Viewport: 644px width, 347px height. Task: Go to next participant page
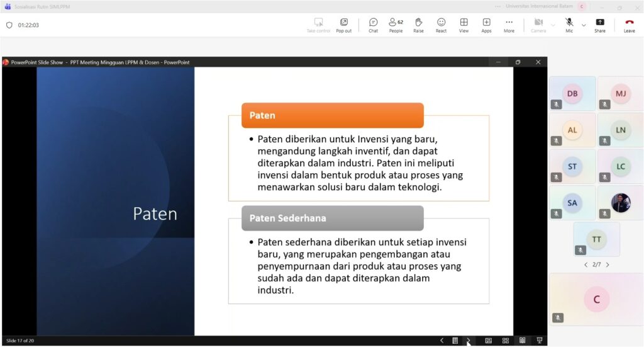click(x=608, y=265)
